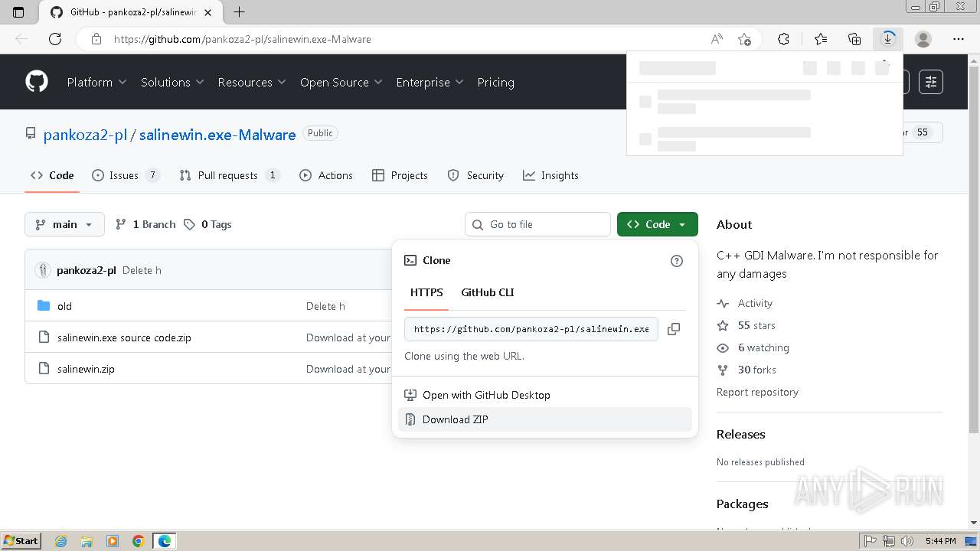The height and width of the screenshot is (551, 980).
Task: Open Collections icon in toolbar
Action: (x=854, y=39)
